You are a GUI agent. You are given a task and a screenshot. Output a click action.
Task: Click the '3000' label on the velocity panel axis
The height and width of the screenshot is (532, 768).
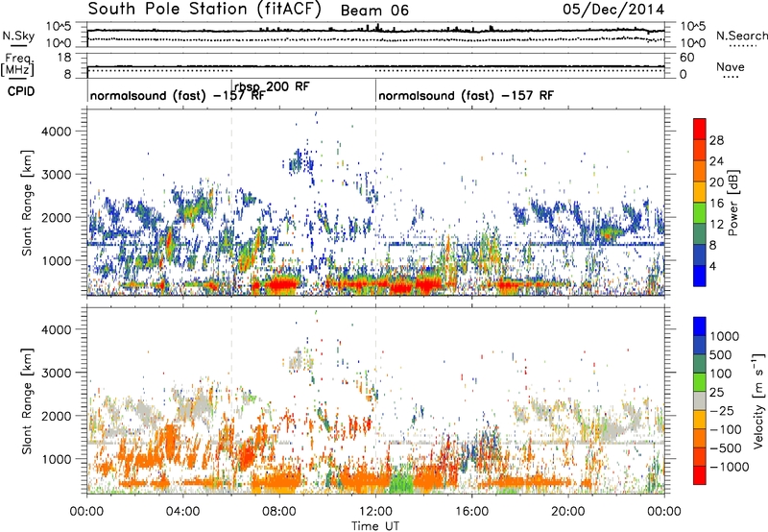57,373
